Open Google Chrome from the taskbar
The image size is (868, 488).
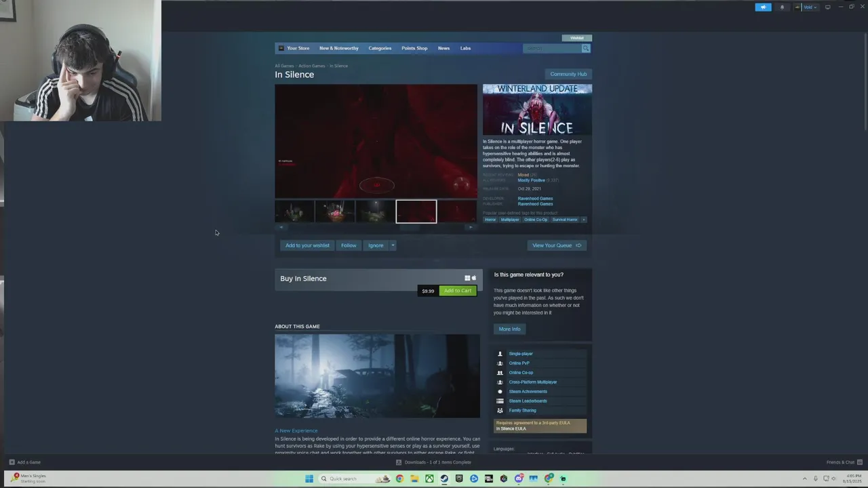(399, 479)
